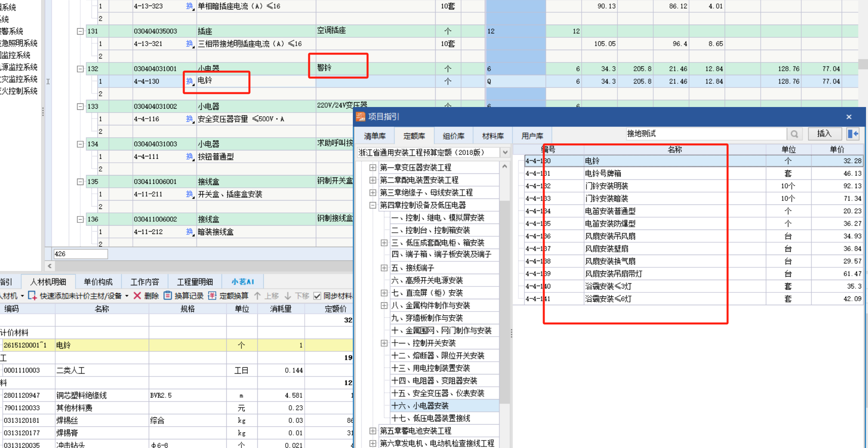Viewport: 868px width, 448px height.
Task: Click the 换 icon on row 4-11-212
Action: point(190,232)
